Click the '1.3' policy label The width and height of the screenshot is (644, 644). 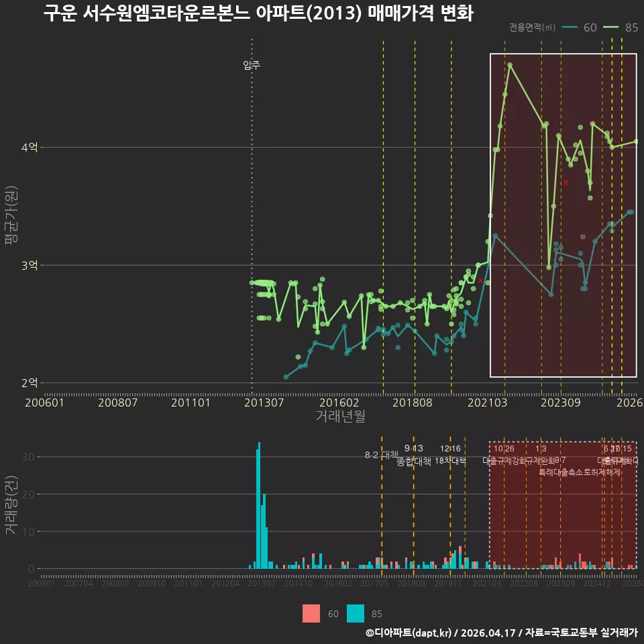click(541, 449)
